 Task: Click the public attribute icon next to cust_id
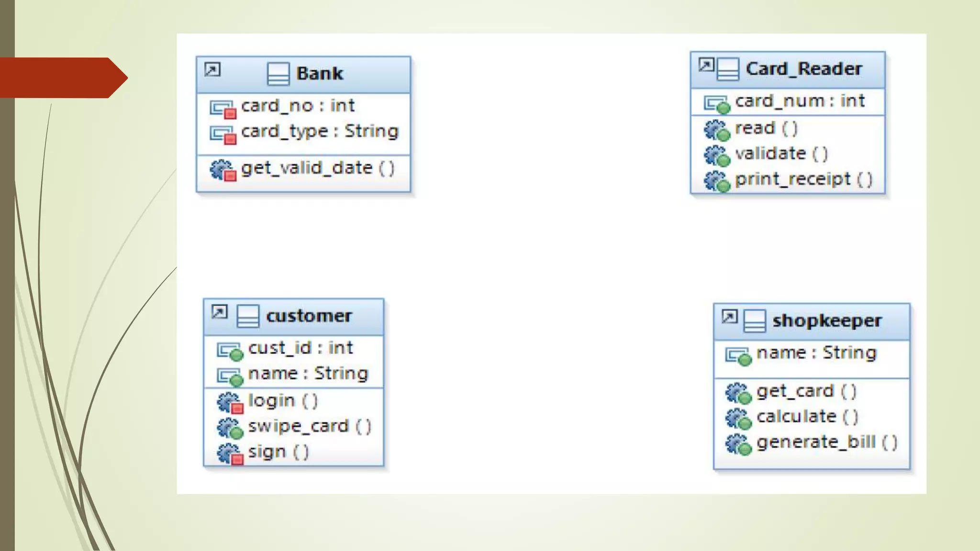230,351
